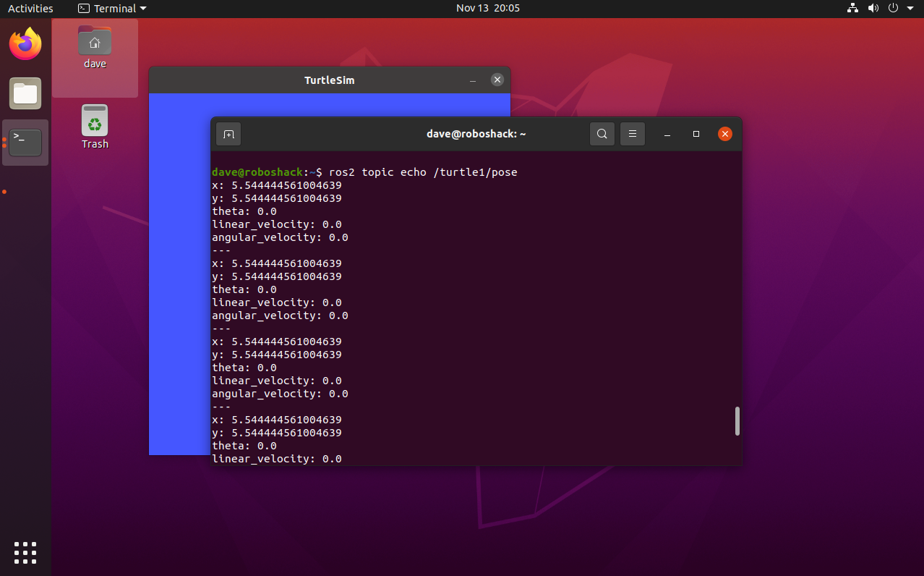The height and width of the screenshot is (576, 924).
Task: Open the Activities overview
Action: coord(30,8)
